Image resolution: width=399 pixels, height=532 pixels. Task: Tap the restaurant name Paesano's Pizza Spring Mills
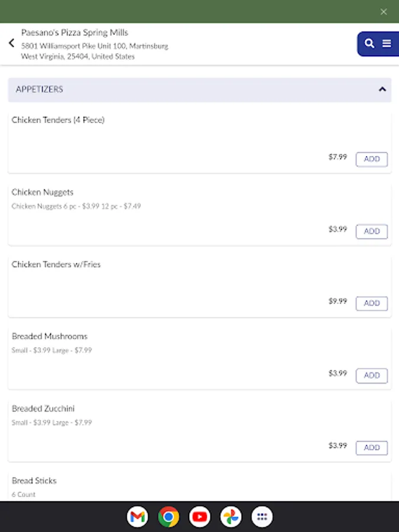[x=74, y=32]
